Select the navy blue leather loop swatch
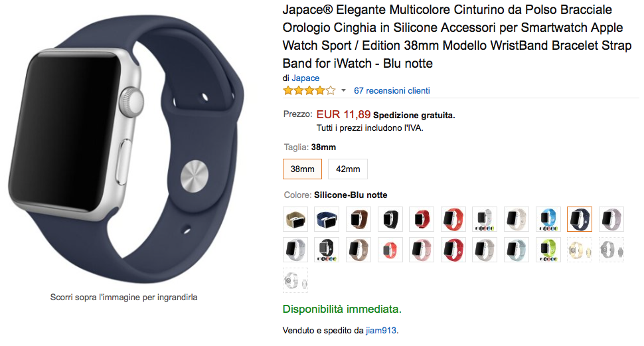The width and height of the screenshot is (644, 346). click(327, 219)
